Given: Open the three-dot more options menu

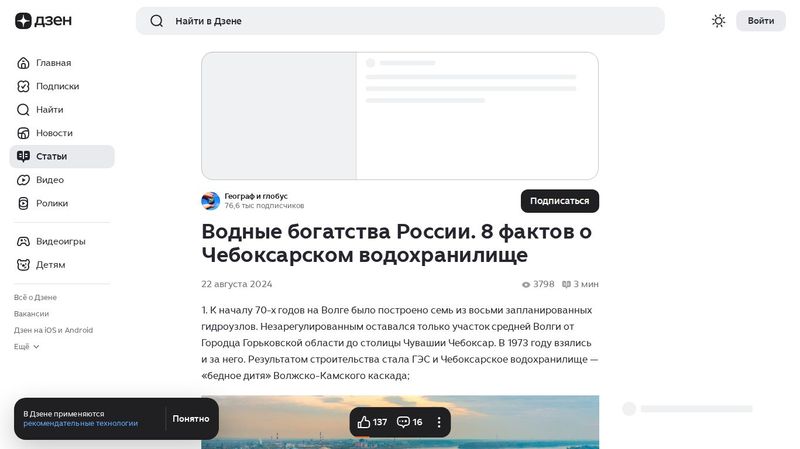Looking at the screenshot, I should [438, 422].
